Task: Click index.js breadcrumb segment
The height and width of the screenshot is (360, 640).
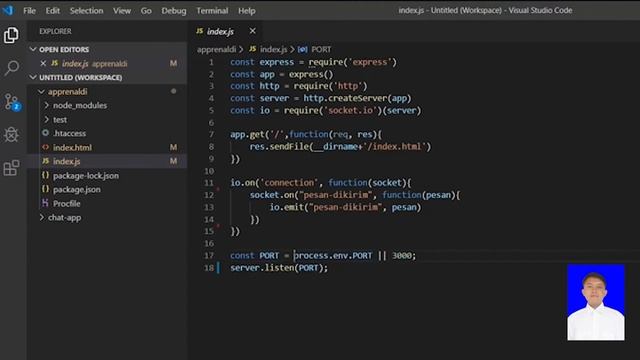Action: [x=273, y=49]
